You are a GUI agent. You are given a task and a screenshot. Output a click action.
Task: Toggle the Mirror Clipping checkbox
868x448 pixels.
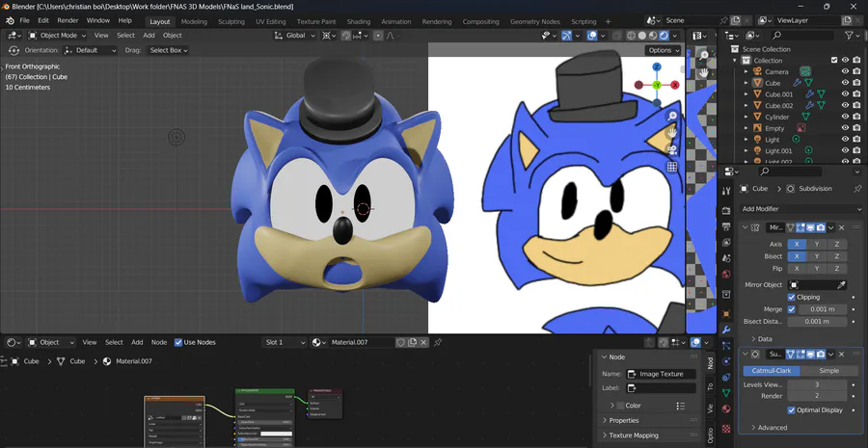[792, 297]
